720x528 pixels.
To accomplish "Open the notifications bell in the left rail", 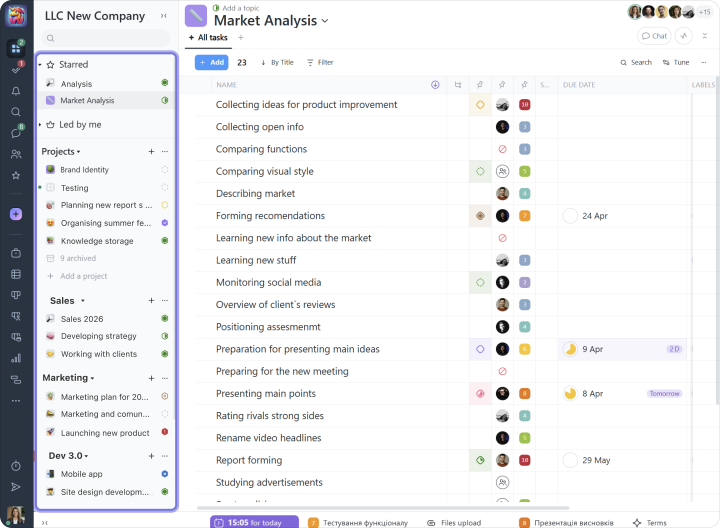I will (15, 91).
